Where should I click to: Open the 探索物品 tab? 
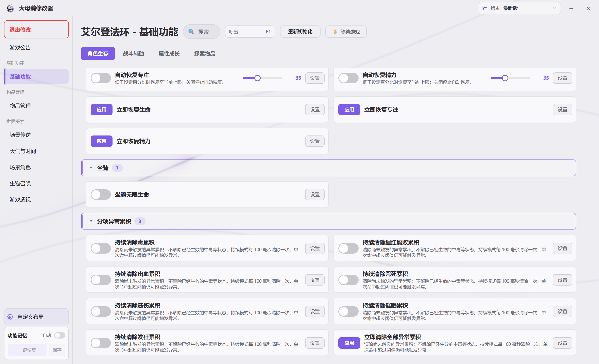point(204,53)
